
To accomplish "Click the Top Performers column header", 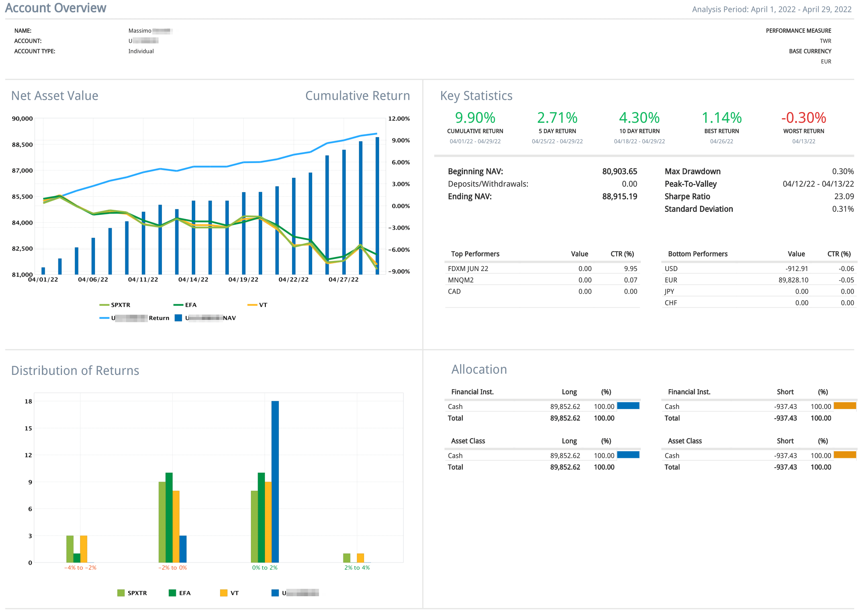I will click(475, 254).
